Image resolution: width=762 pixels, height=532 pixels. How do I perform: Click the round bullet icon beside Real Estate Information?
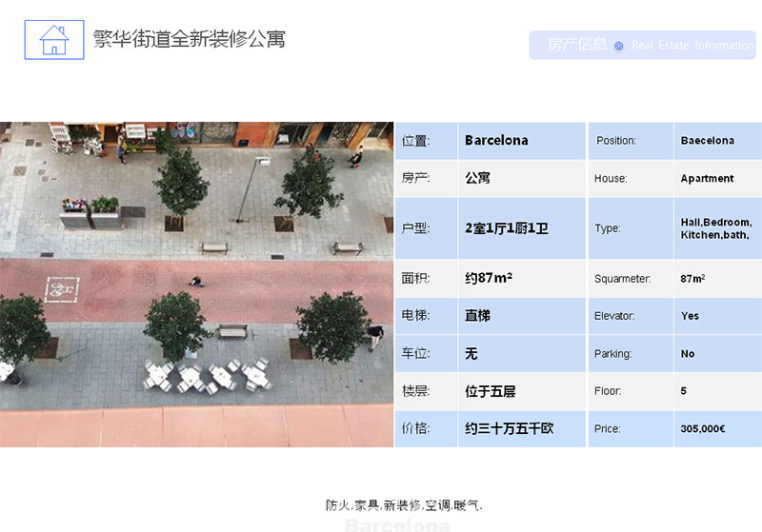[x=618, y=46]
